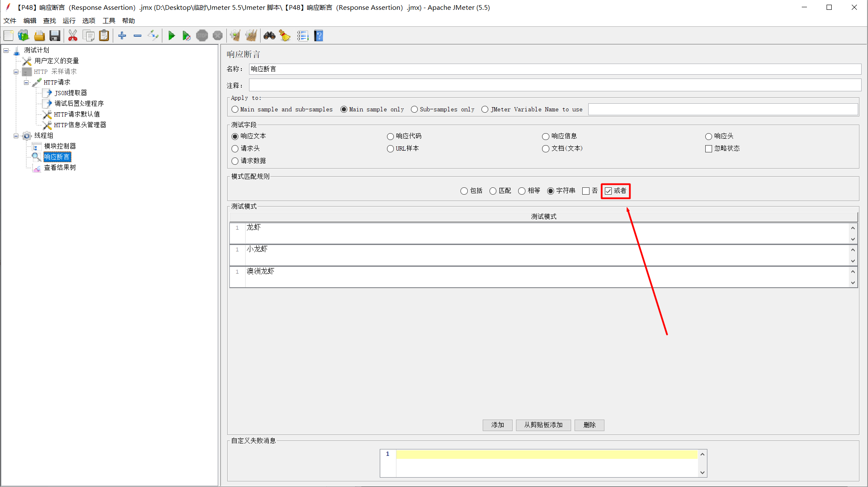Click scroll-down arrow of 自定义失败消息 box
This screenshot has height=487, width=868.
[x=703, y=472]
